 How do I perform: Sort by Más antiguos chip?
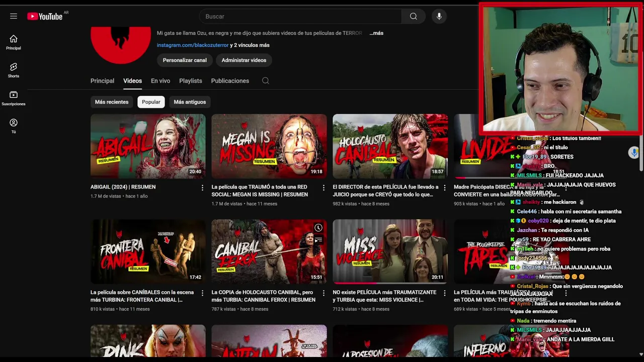point(190,102)
